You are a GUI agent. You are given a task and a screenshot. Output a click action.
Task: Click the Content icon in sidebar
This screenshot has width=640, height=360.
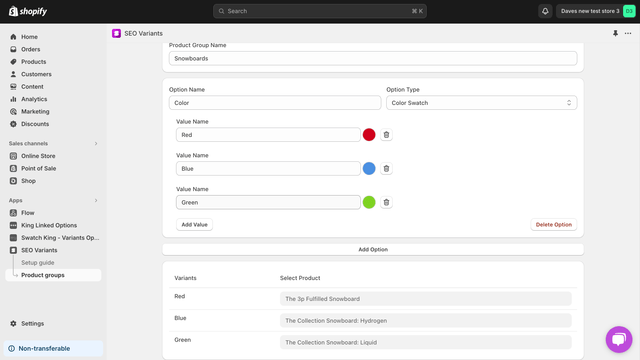13,87
